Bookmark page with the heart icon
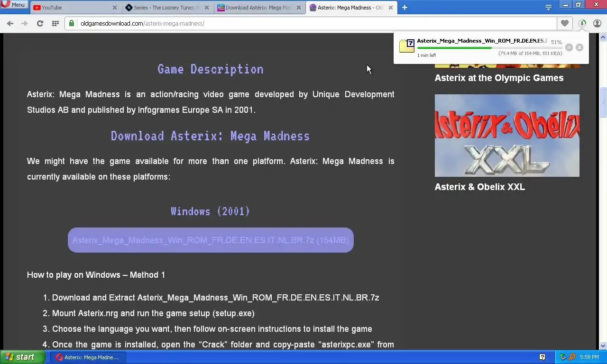607x364 pixels. tap(564, 23)
